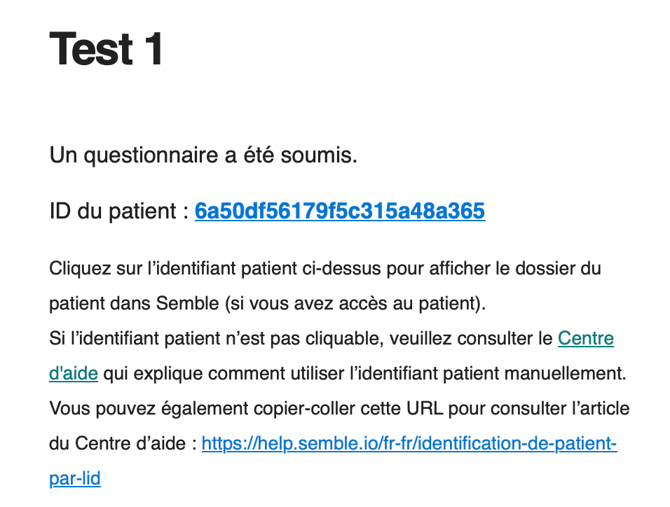
Task: Click the "Un questionnaire a été soumis." sentence
Action: click(203, 155)
